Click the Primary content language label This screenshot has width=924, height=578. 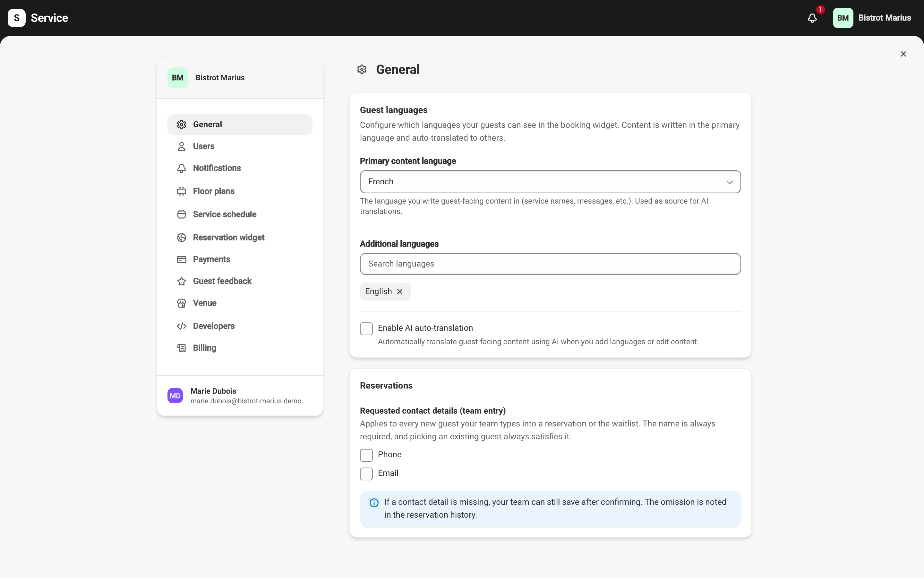(x=408, y=161)
